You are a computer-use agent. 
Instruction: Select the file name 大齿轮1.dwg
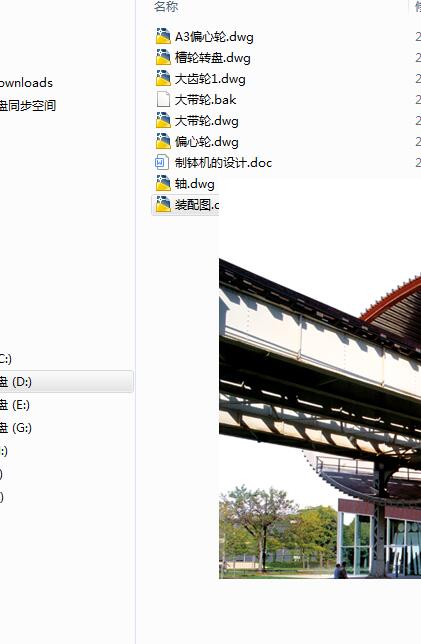(210, 79)
